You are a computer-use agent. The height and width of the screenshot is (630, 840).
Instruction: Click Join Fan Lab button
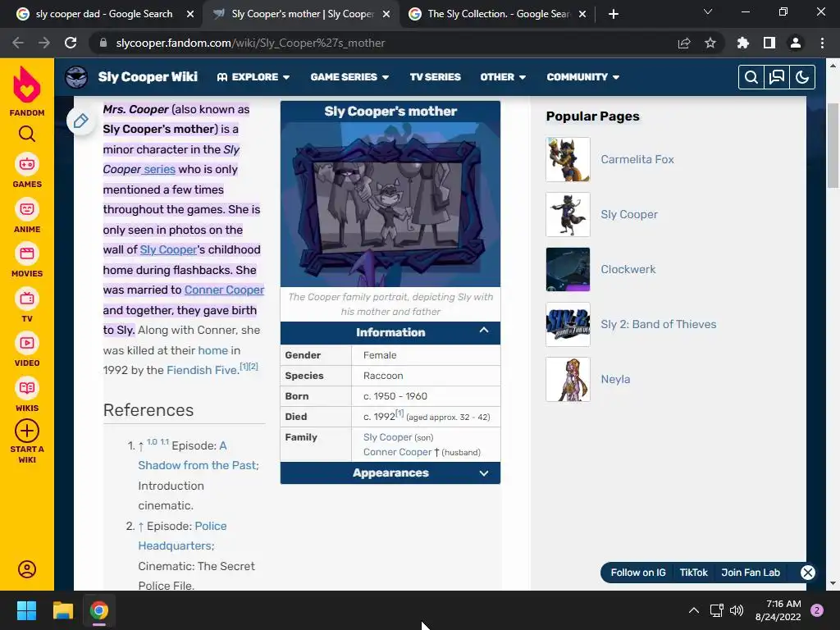point(750,573)
